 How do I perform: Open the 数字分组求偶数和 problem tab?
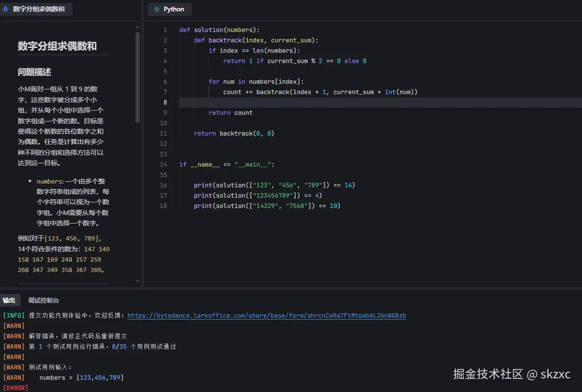coord(36,9)
